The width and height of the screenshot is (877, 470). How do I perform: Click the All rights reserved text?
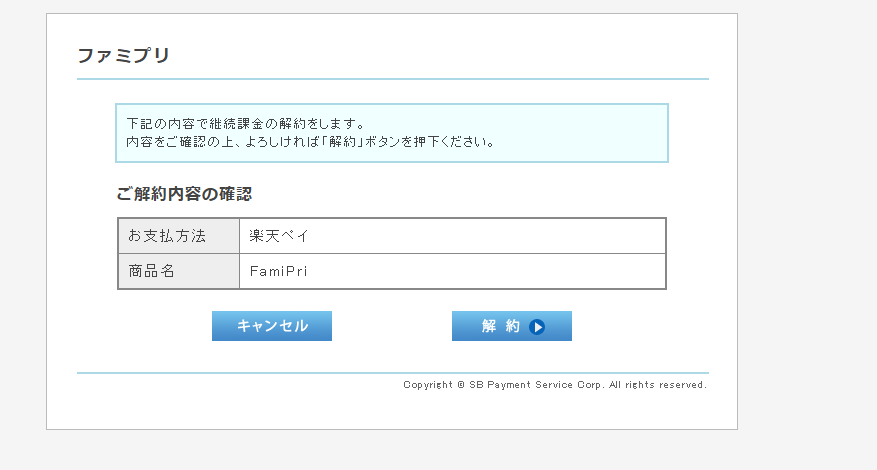pyautogui.click(x=657, y=384)
